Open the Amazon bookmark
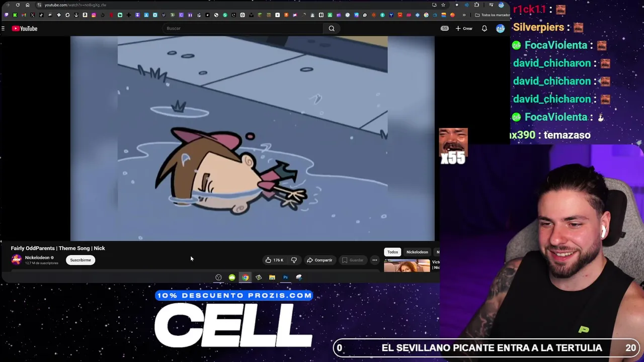 tap(85, 15)
